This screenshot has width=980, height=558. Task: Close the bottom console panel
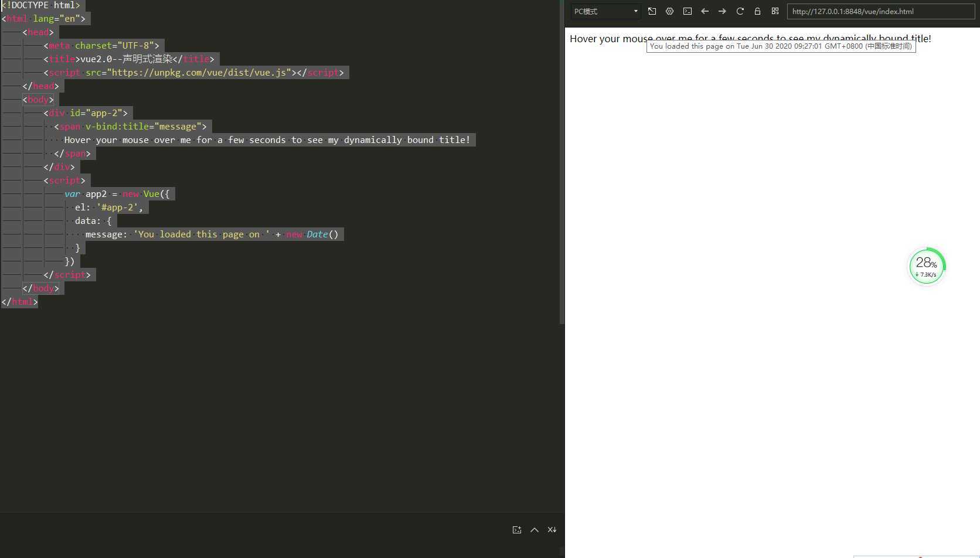[552, 530]
